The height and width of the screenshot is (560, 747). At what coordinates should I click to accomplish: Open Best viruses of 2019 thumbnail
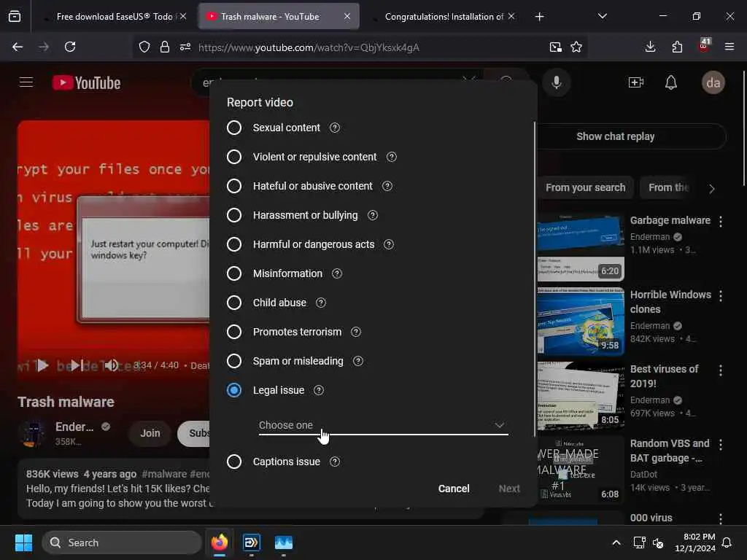coord(581,396)
